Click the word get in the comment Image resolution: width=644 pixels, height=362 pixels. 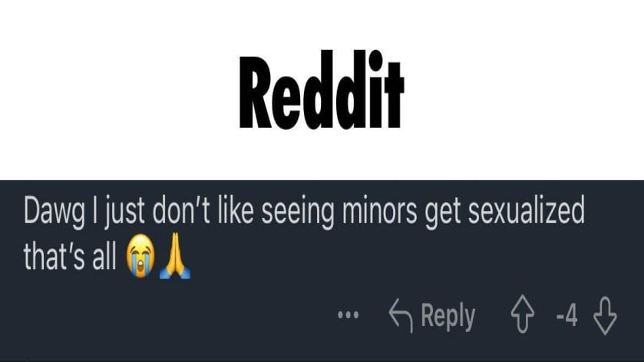point(443,212)
